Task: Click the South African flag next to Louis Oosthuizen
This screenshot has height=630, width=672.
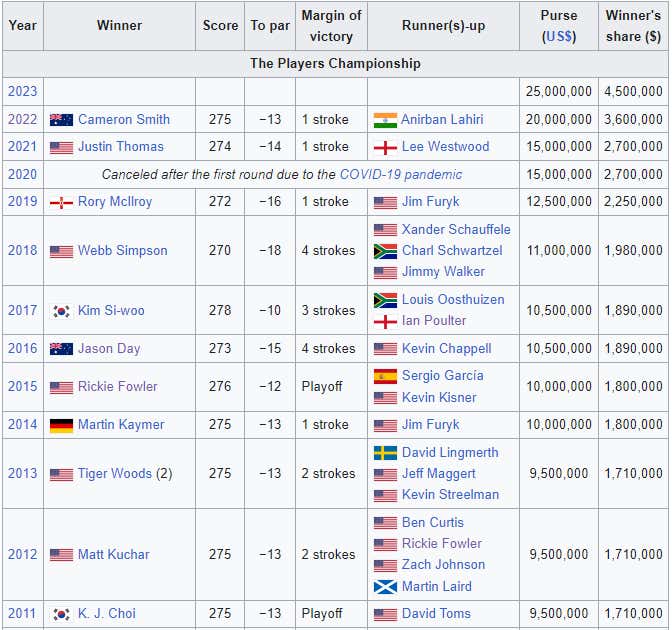Action: coord(385,300)
